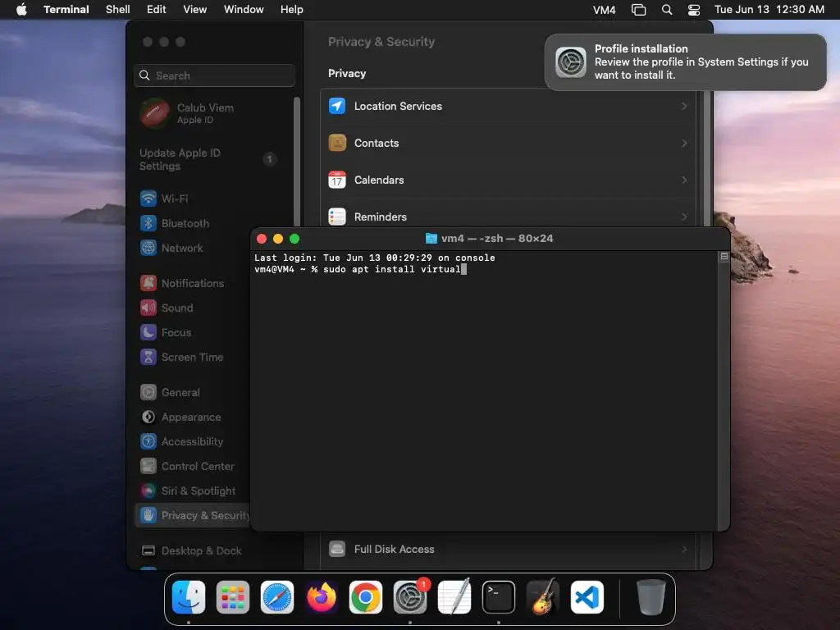Open the Apple menu
This screenshot has height=630, width=840.
click(x=21, y=9)
